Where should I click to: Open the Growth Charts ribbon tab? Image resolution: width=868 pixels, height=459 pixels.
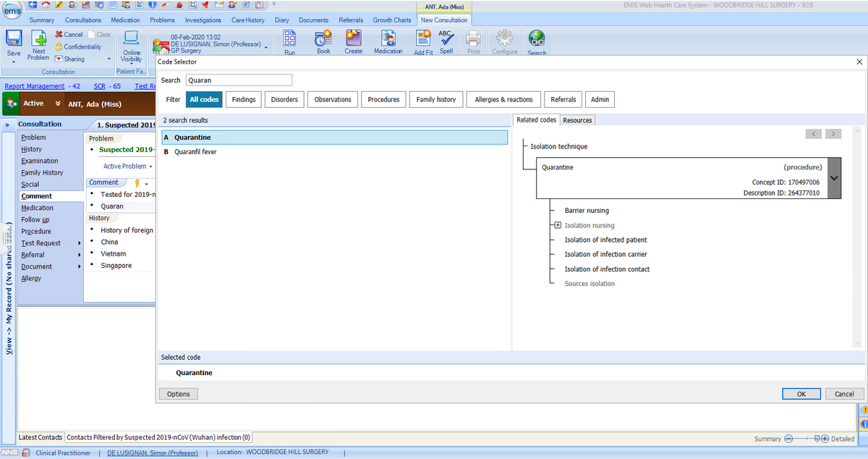pos(393,20)
